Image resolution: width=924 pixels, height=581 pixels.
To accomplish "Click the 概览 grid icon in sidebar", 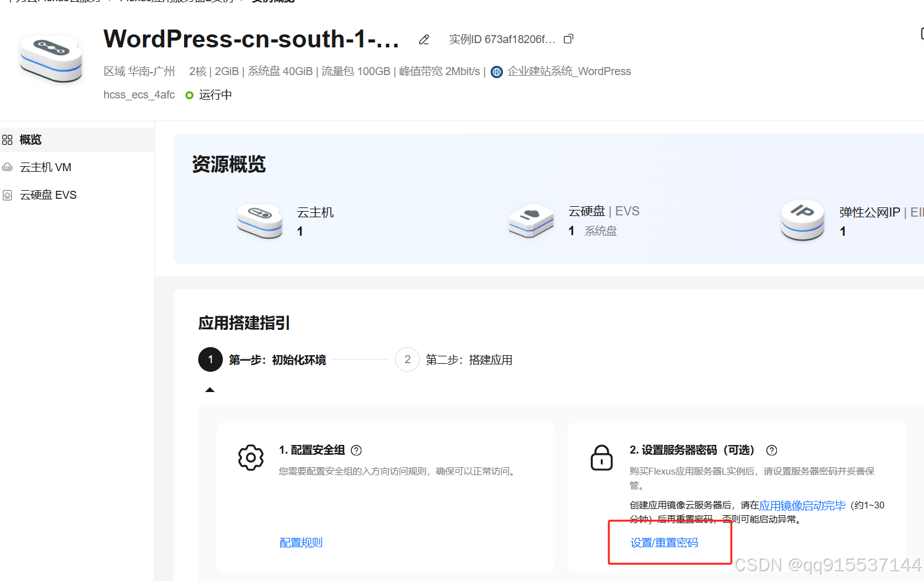I will [7, 140].
